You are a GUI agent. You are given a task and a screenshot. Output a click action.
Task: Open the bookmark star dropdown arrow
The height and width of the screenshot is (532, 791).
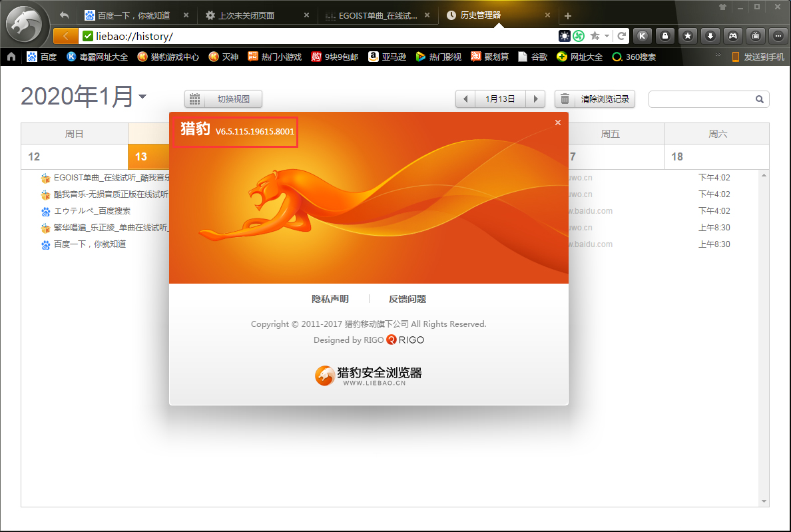pos(607,36)
